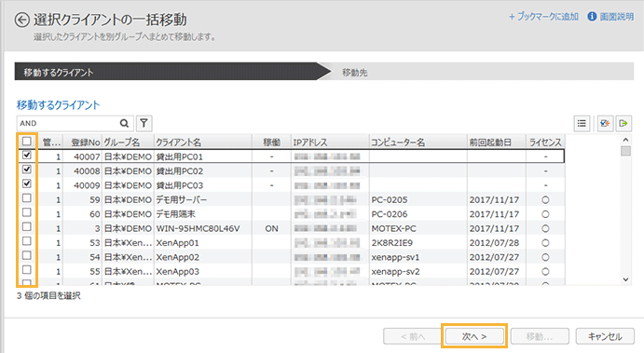Click the license circle in XenApp02 row
The image size is (644, 353).
[x=545, y=257]
